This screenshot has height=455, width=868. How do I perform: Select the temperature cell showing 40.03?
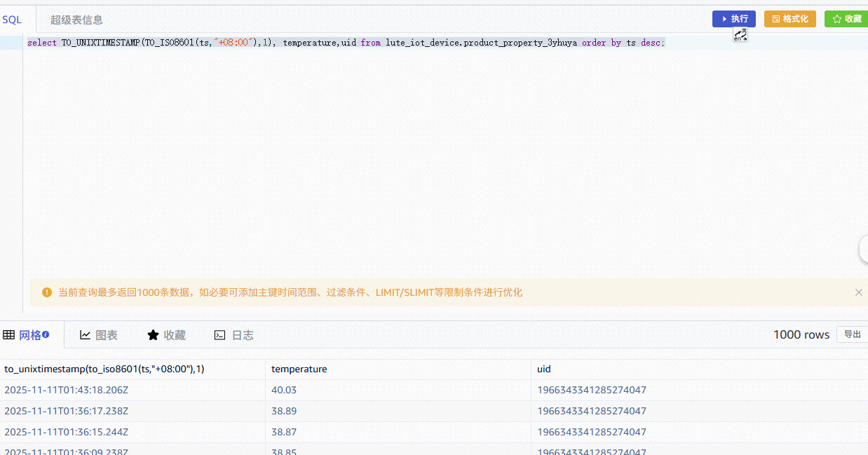[x=284, y=390]
